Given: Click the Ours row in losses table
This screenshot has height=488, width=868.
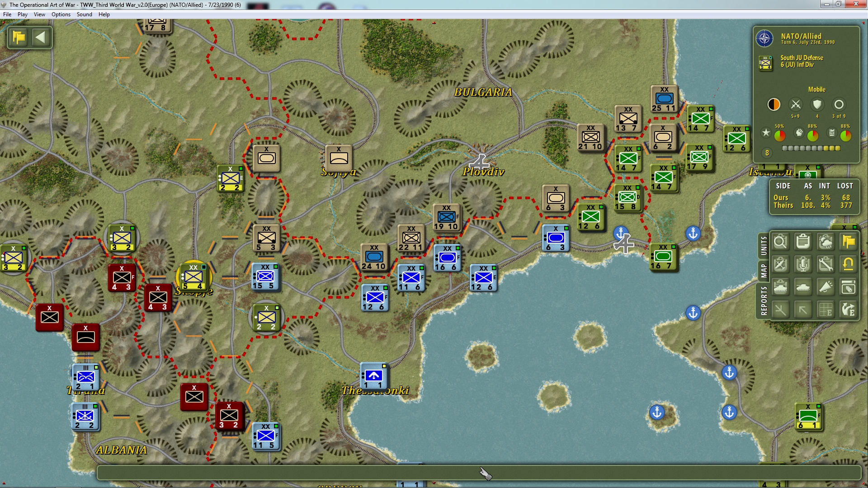Looking at the screenshot, I should tap(812, 197).
